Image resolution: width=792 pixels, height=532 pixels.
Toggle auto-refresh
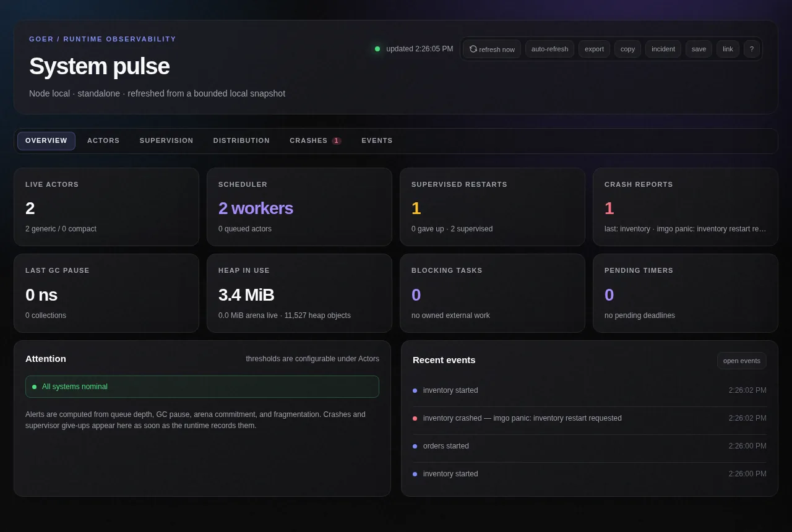[x=549, y=49]
